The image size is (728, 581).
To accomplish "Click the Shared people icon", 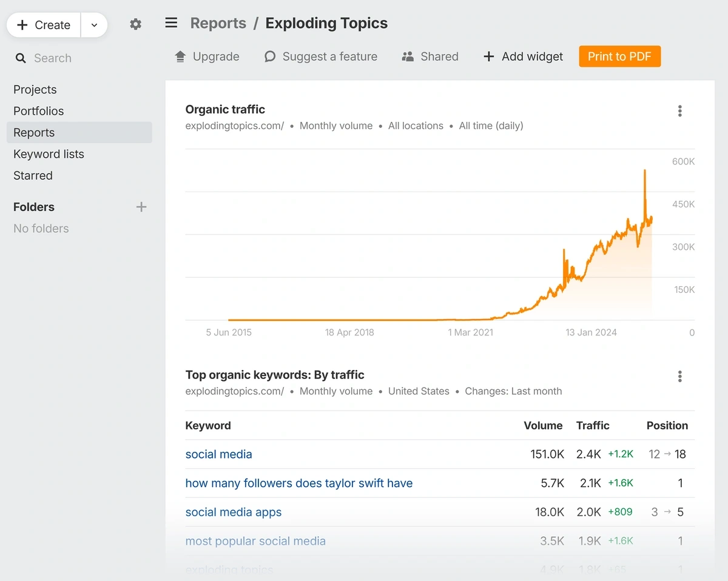I will [x=408, y=56].
